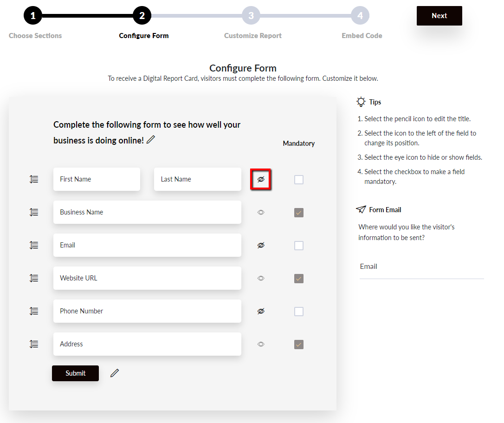The image size is (504, 423).
Task: Click the pencil icon beside the form title
Action: coord(151,140)
